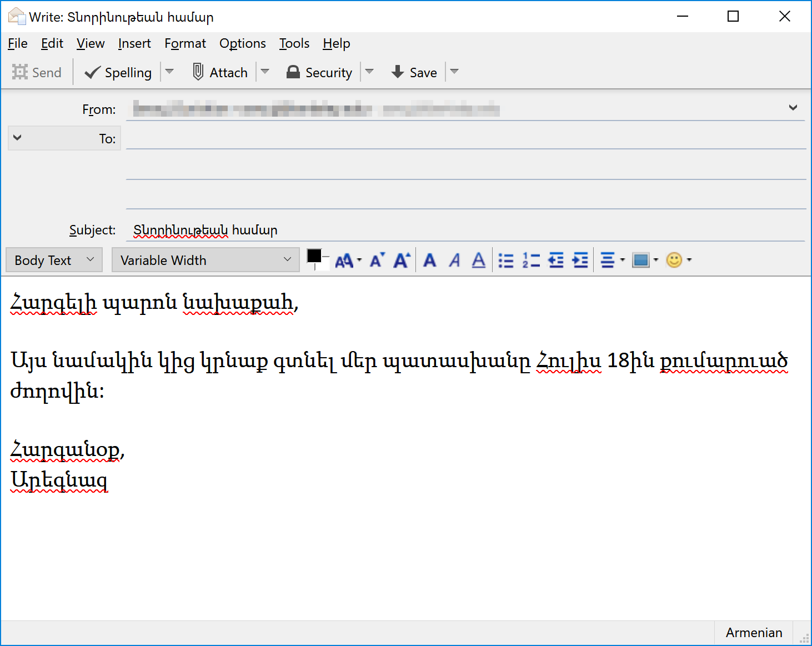Screen dimensions: 812x646
Task: Click the Attach paperclip button
Action: click(x=220, y=73)
